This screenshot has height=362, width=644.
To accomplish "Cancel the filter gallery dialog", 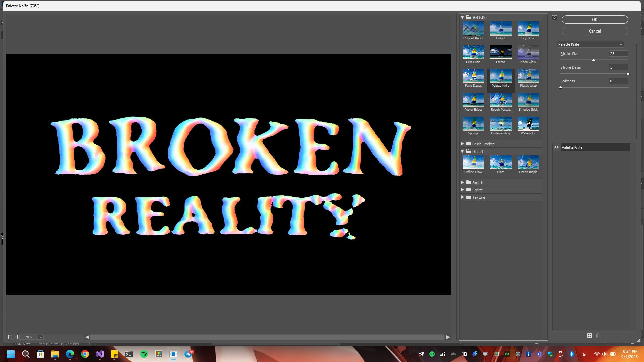I will coord(595,31).
